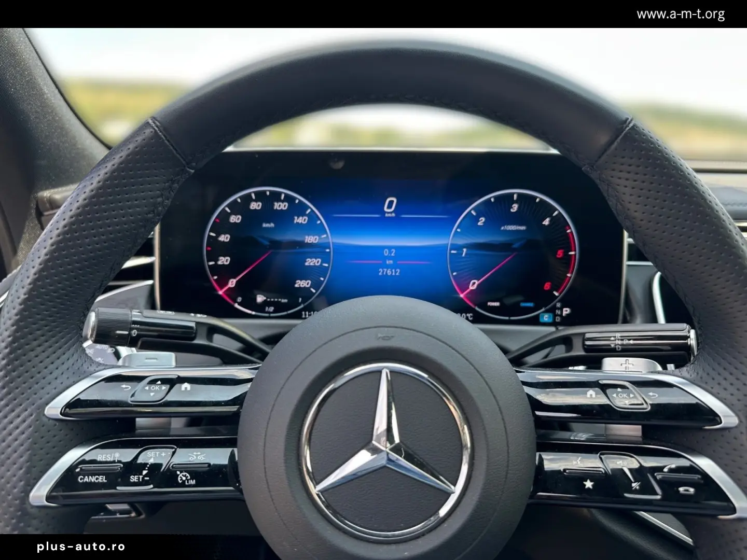Tap the right-side home button

[591, 394]
